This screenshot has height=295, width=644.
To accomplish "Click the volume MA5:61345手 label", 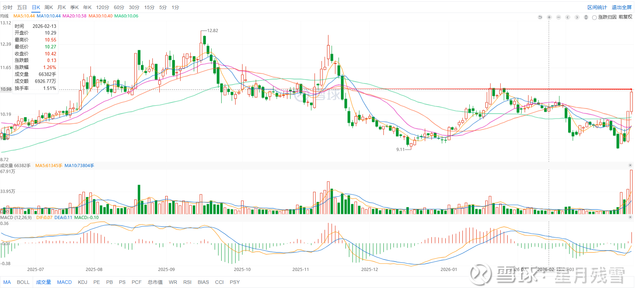I will pyautogui.click(x=49, y=165).
